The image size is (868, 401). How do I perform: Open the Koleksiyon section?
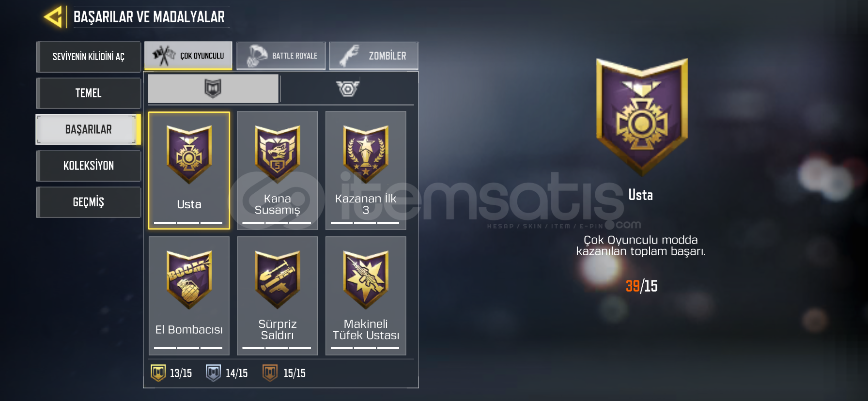(88, 166)
